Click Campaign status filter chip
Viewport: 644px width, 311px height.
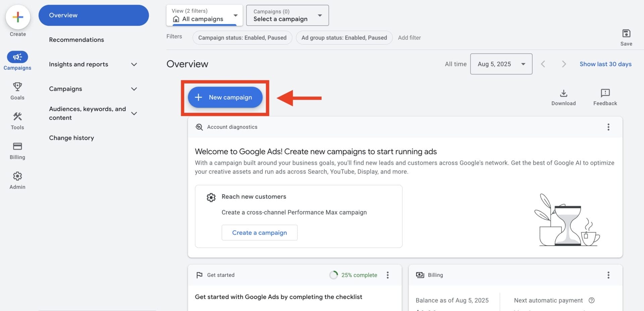click(242, 38)
